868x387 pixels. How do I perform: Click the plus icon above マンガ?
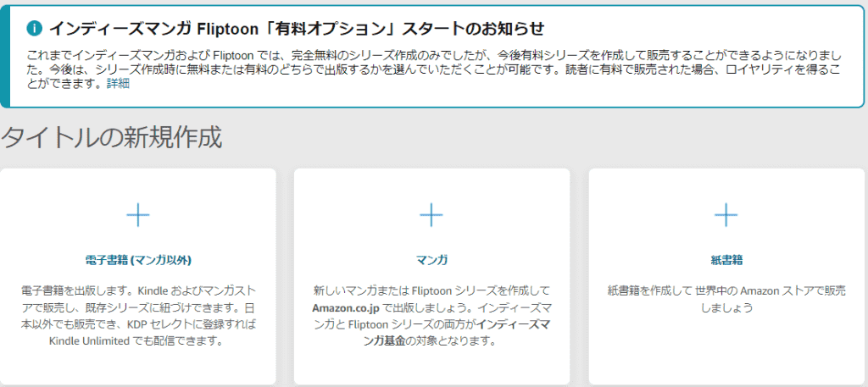click(431, 215)
